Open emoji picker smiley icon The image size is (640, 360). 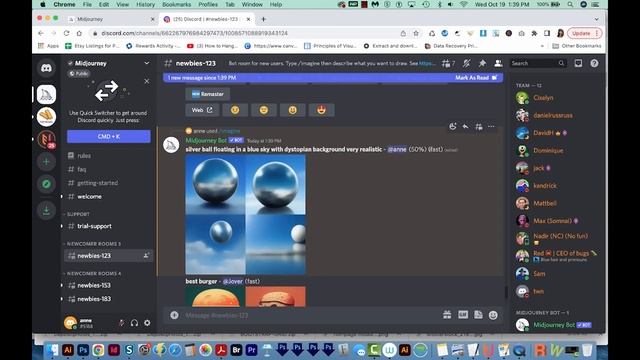[493, 315]
